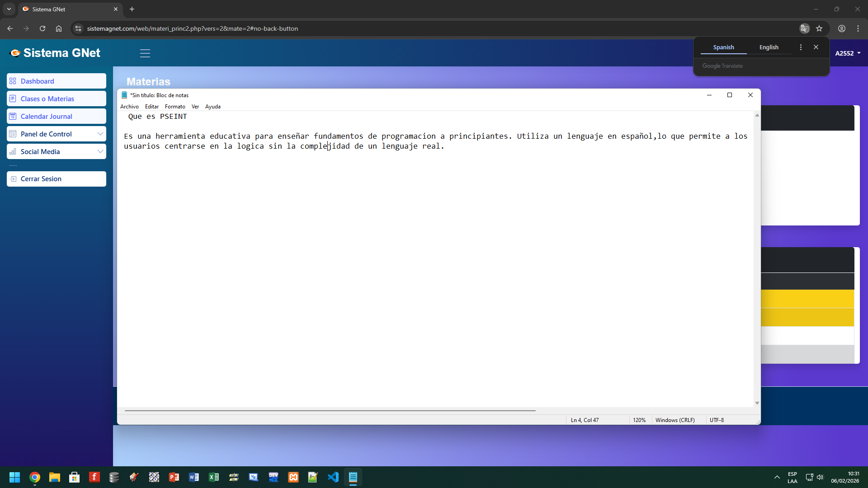Open the Formato menu in Notepad

point(175,107)
